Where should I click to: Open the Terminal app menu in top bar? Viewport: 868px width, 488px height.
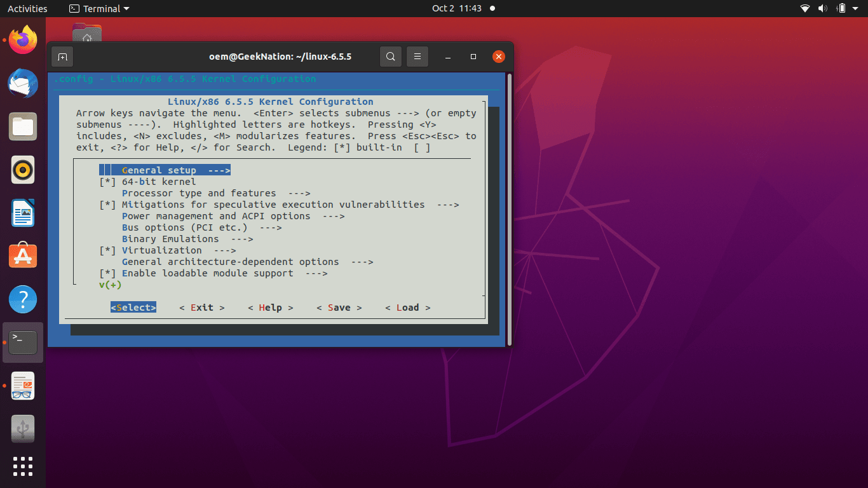click(x=99, y=8)
